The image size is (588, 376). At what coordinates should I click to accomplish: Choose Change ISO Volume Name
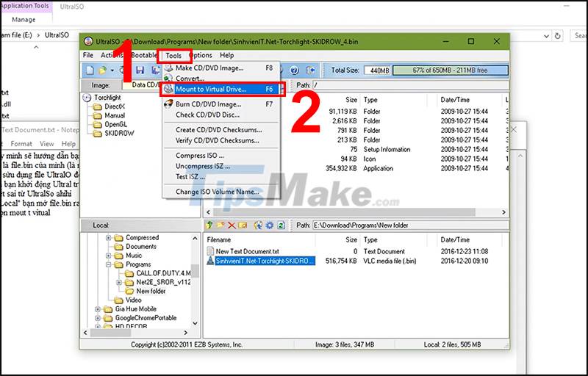[222, 192]
